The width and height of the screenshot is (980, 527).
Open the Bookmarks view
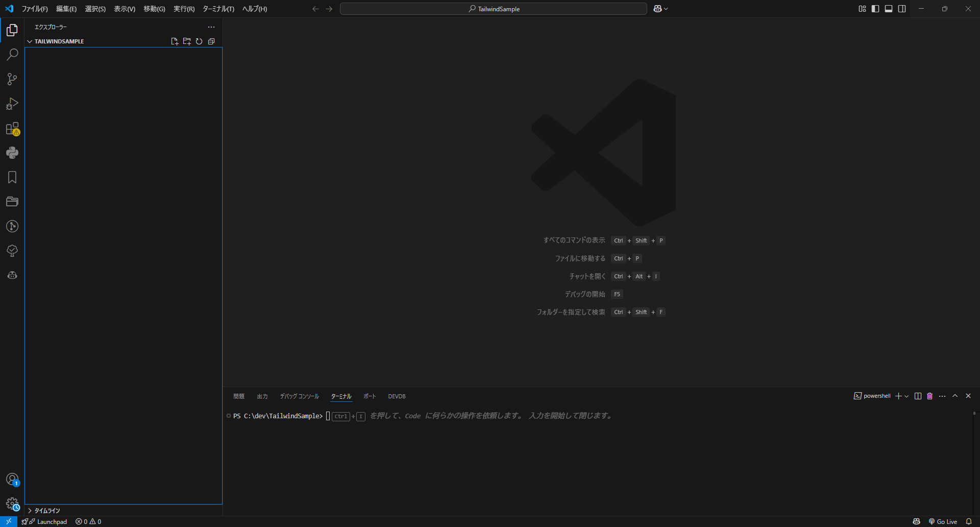coord(12,177)
